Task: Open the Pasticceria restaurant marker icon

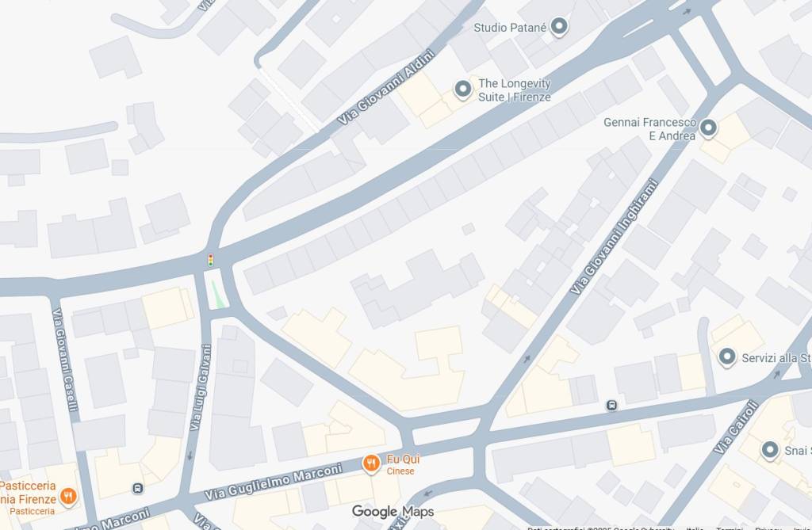Action: (68, 497)
